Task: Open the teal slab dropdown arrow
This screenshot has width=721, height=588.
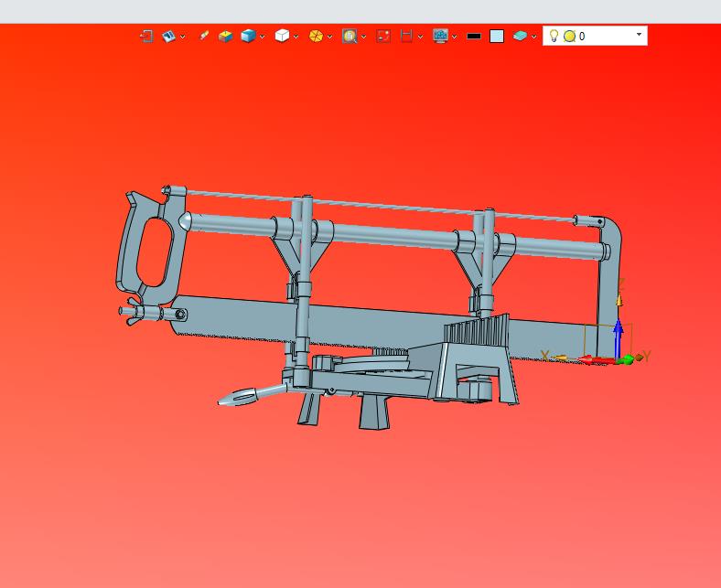Action: click(x=533, y=37)
